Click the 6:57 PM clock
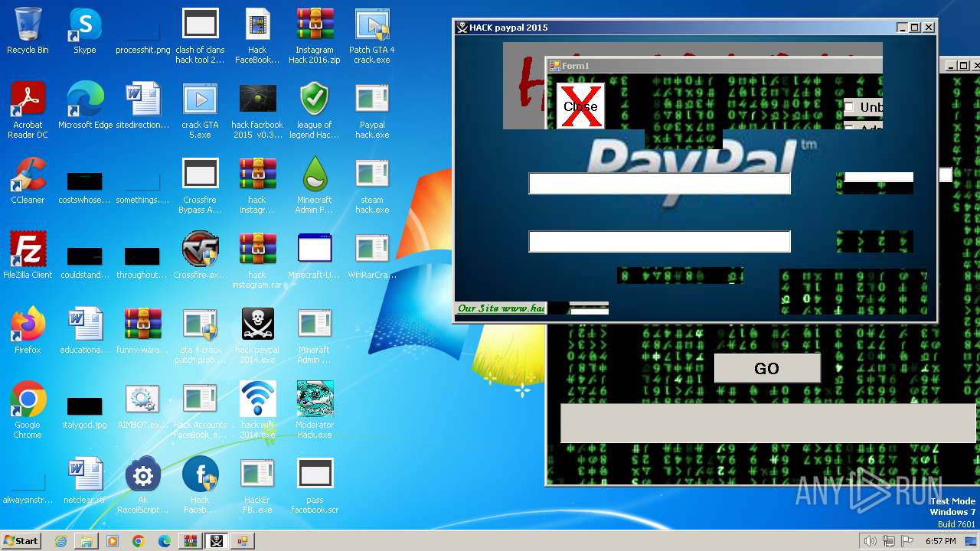 940,541
